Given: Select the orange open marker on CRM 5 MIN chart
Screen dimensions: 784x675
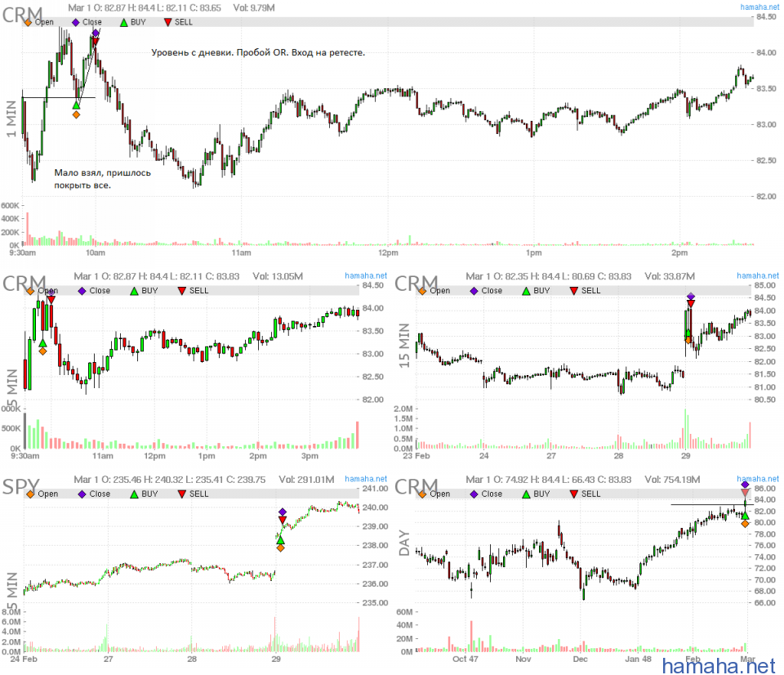Looking at the screenshot, I should (x=42, y=351).
